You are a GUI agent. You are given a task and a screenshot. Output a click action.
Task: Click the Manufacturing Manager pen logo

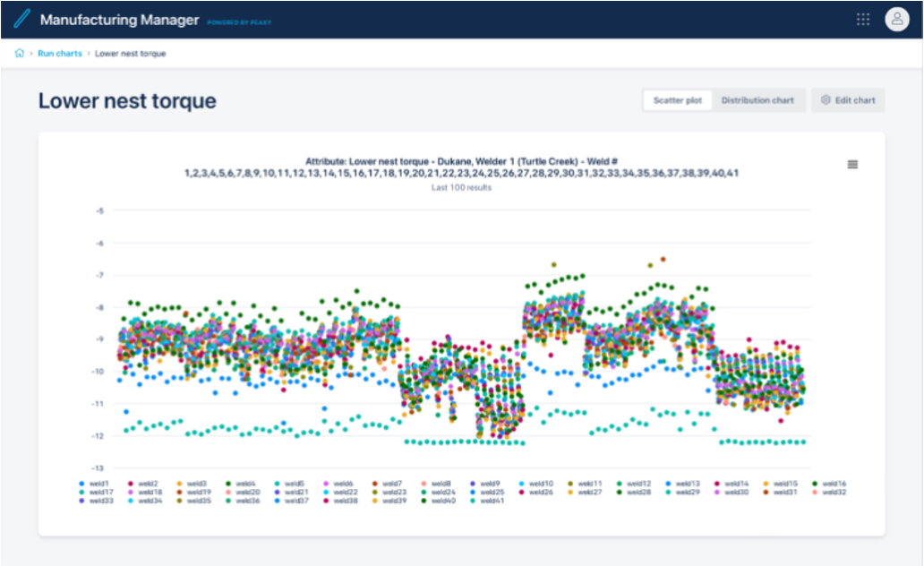tap(21, 20)
